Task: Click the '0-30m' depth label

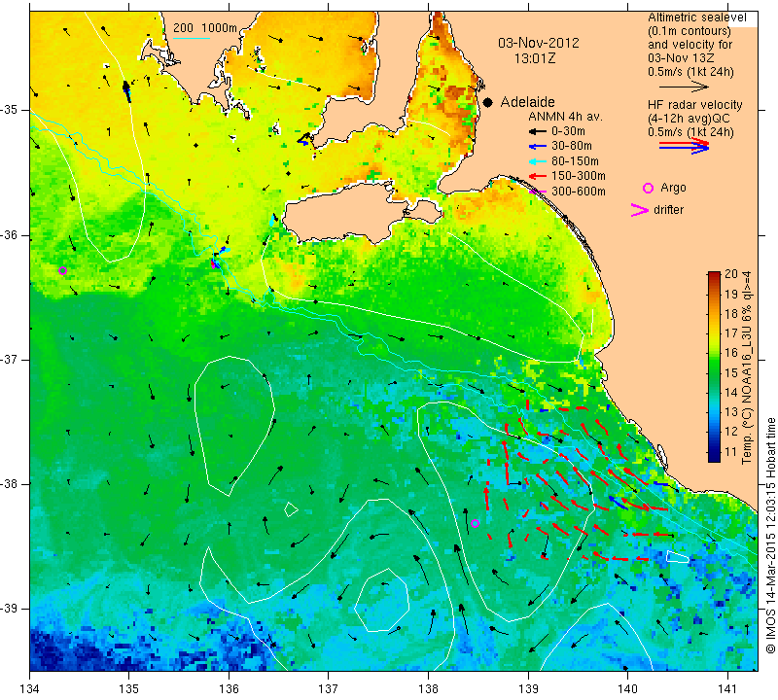Action: click(568, 131)
